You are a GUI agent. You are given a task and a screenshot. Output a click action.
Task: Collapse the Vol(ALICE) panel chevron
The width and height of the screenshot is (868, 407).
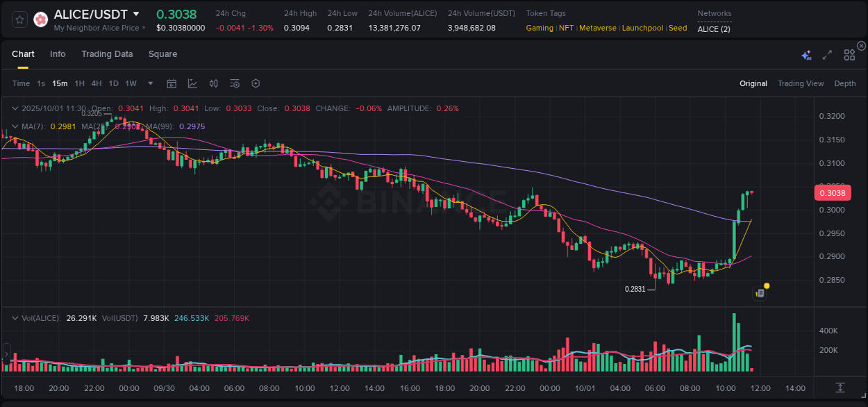(15, 317)
